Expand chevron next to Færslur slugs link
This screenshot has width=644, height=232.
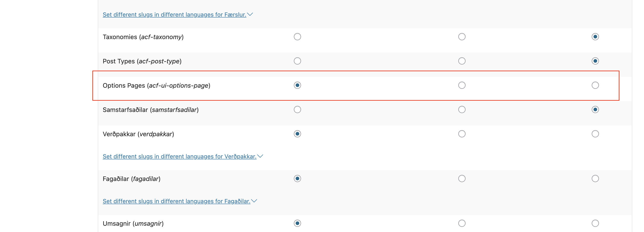click(x=250, y=14)
